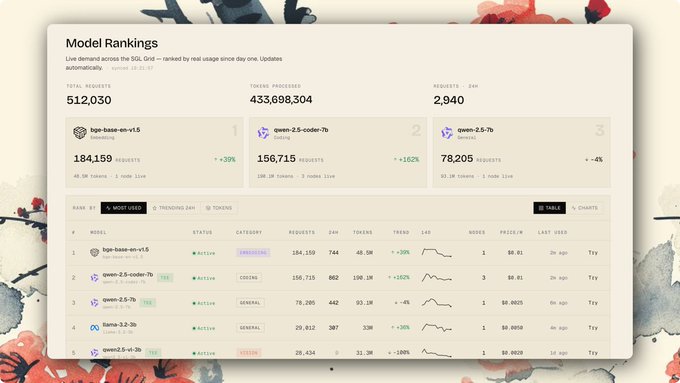Click the CODING category badge
The height and width of the screenshot is (383, 680).
(249, 278)
